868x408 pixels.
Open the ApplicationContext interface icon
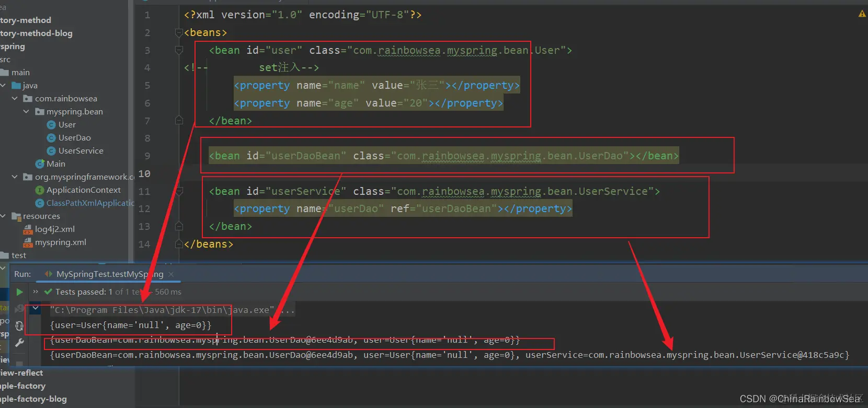pos(40,190)
